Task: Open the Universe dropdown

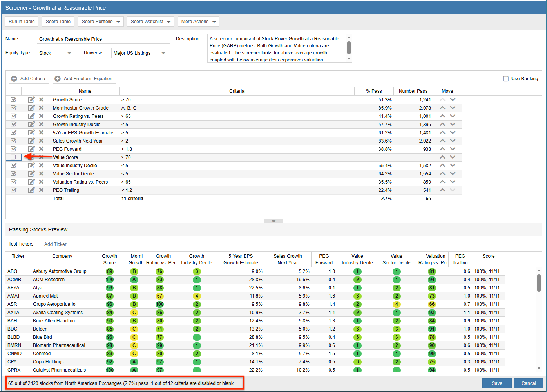Action: coord(140,53)
